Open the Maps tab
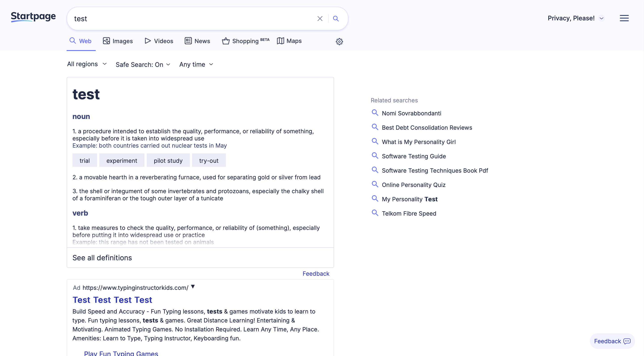644x356 pixels. point(289,41)
